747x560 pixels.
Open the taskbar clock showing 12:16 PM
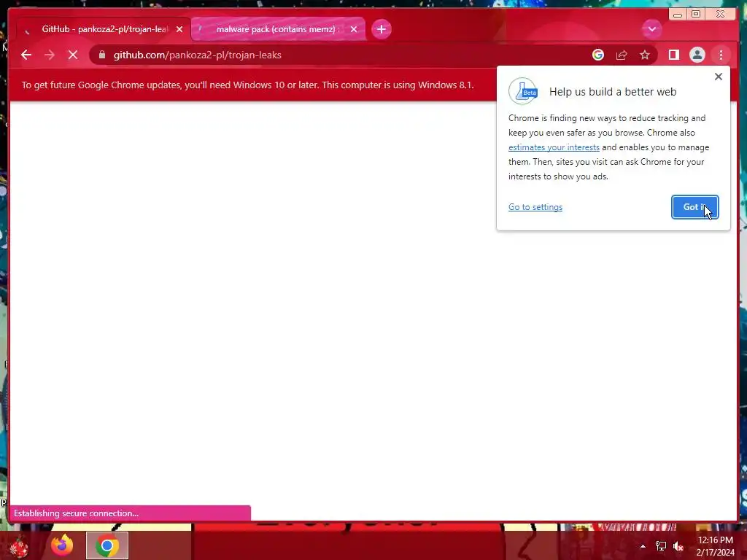715,546
